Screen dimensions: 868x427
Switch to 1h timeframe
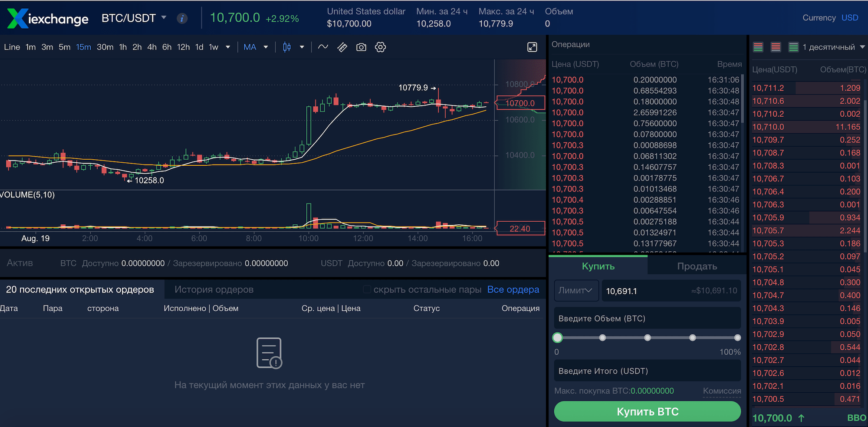(123, 47)
